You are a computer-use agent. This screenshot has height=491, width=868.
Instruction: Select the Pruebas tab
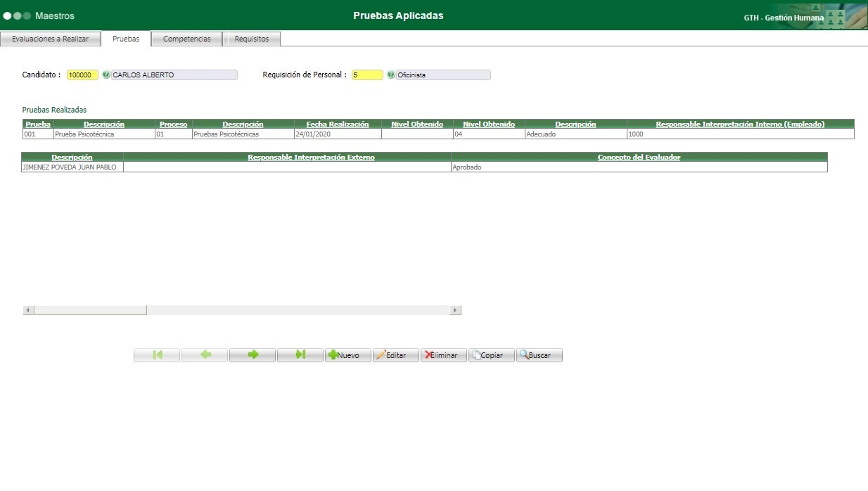coord(126,39)
